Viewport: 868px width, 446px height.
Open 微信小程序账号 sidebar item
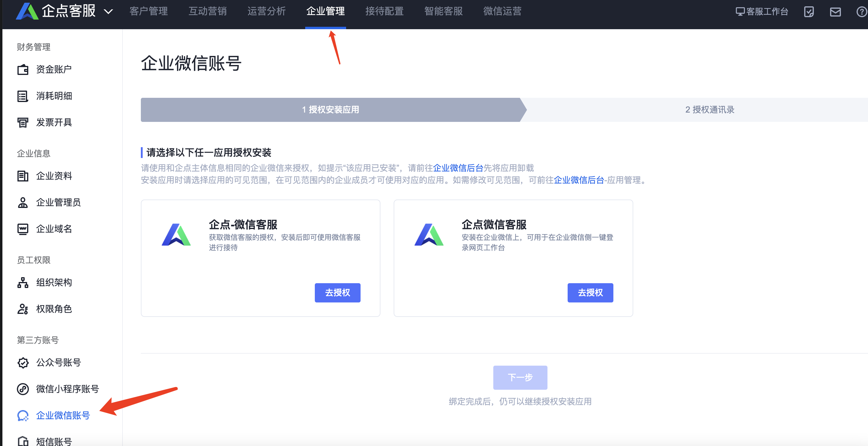(x=67, y=389)
